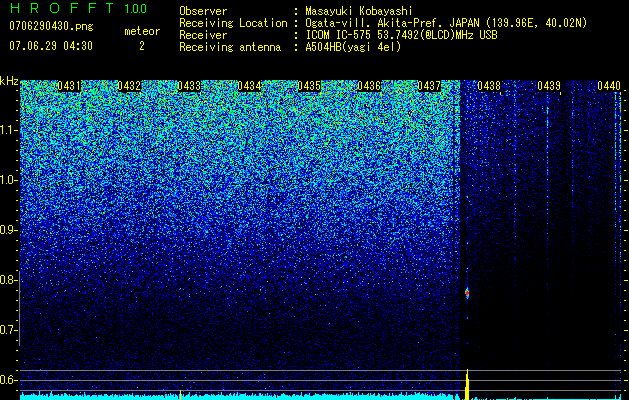
Task: Click the 0437 time marker
Action: [429, 86]
